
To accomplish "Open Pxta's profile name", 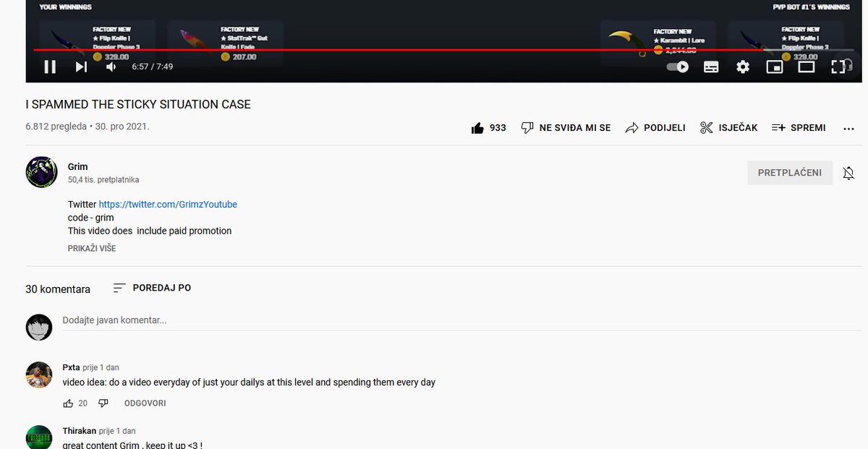I will pos(71,367).
